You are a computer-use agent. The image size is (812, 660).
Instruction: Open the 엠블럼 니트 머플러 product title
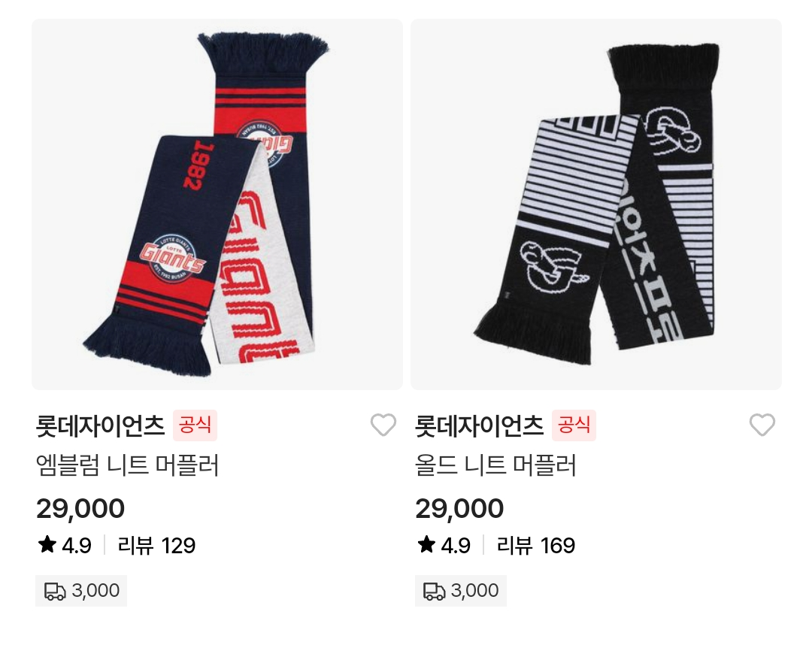click(127, 465)
